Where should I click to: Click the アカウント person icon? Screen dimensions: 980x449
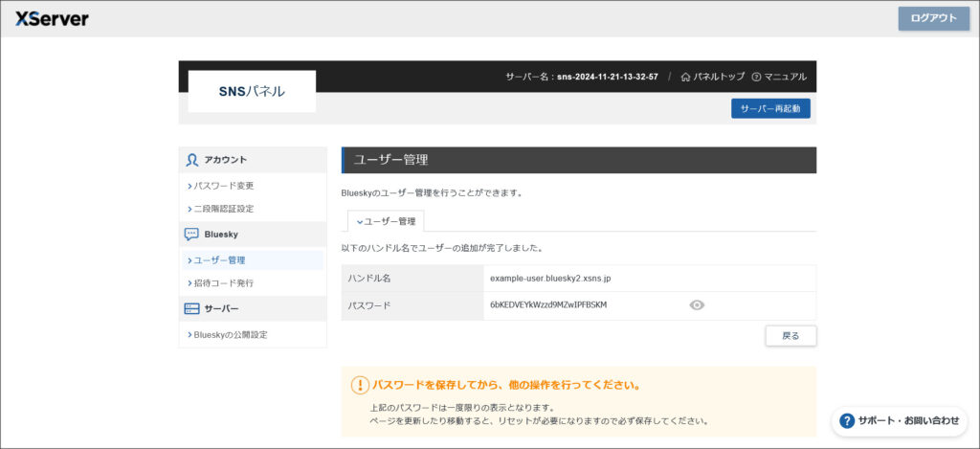coord(192,160)
